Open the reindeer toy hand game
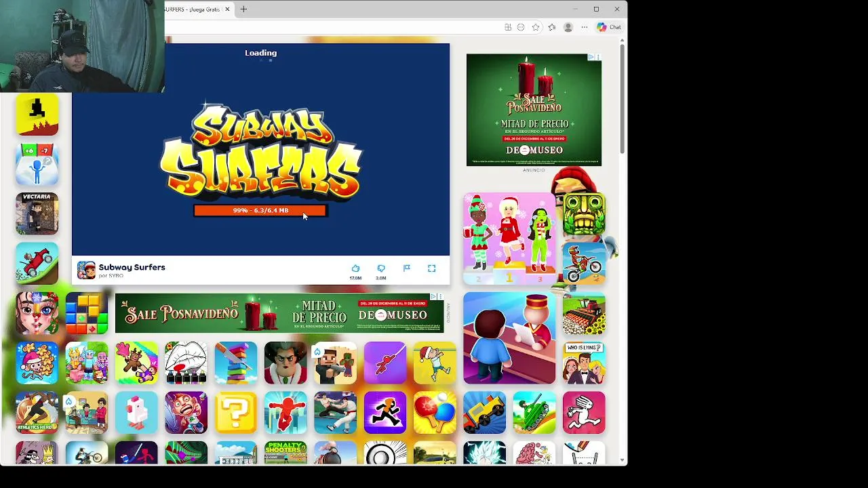 (136, 363)
